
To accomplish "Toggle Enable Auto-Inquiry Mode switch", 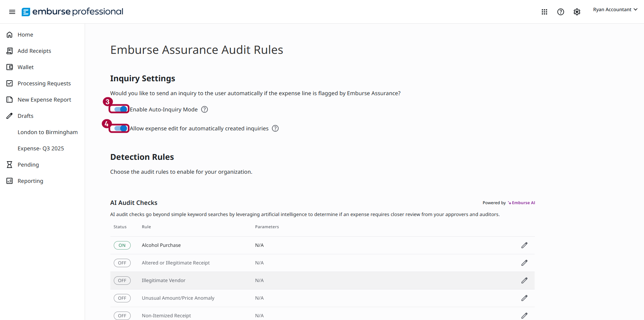I will click(120, 109).
